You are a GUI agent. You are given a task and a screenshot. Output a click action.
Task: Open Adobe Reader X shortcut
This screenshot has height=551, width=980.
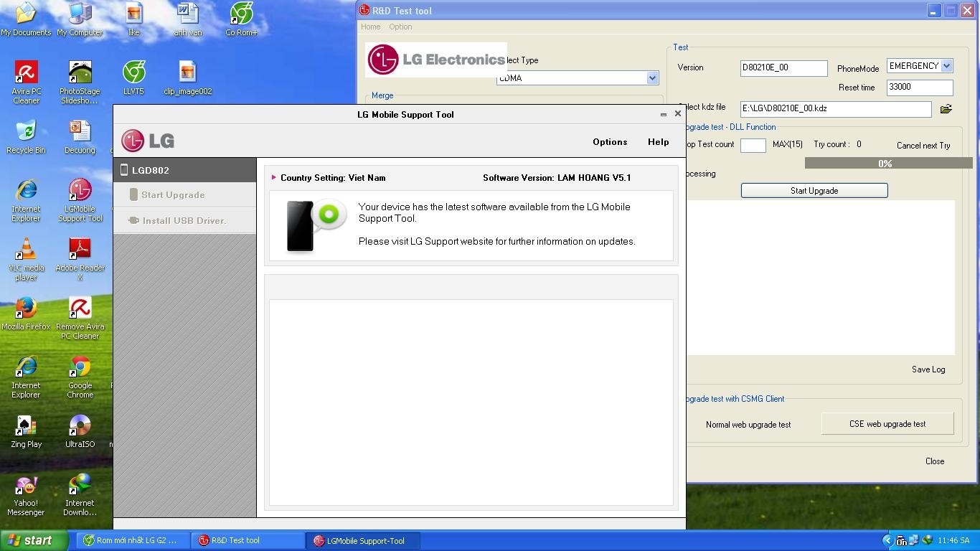(x=80, y=251)
